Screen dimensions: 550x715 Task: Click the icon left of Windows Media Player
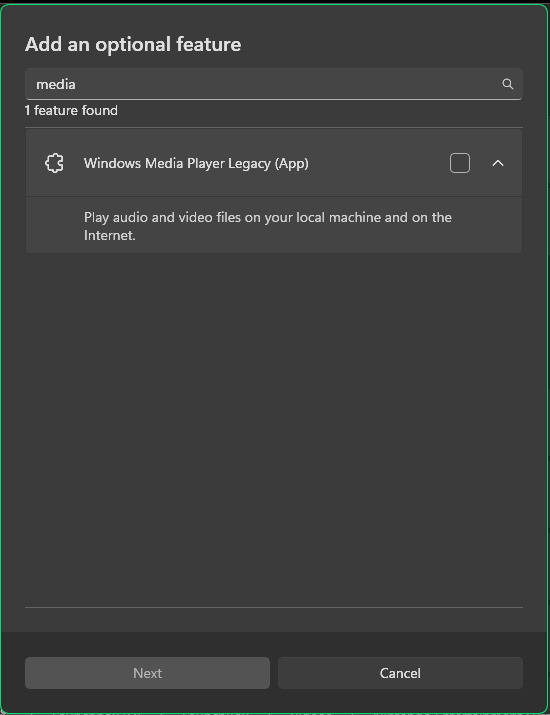pos(55,163)
